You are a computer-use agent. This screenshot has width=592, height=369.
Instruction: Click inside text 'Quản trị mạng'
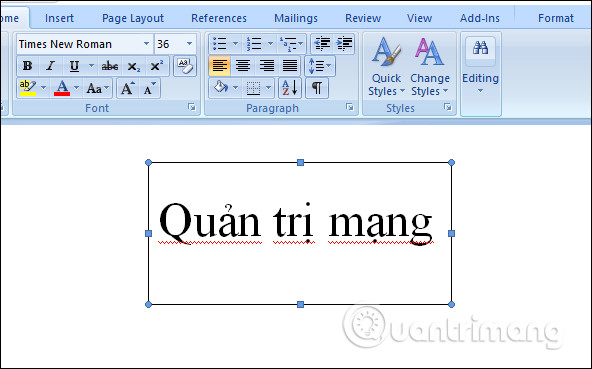pos(296,224)
